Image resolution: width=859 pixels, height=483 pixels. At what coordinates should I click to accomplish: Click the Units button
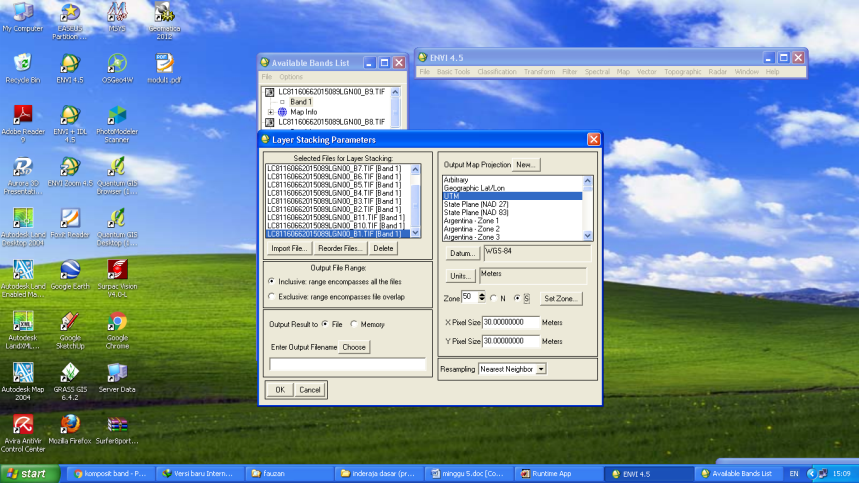coord(460,276)
